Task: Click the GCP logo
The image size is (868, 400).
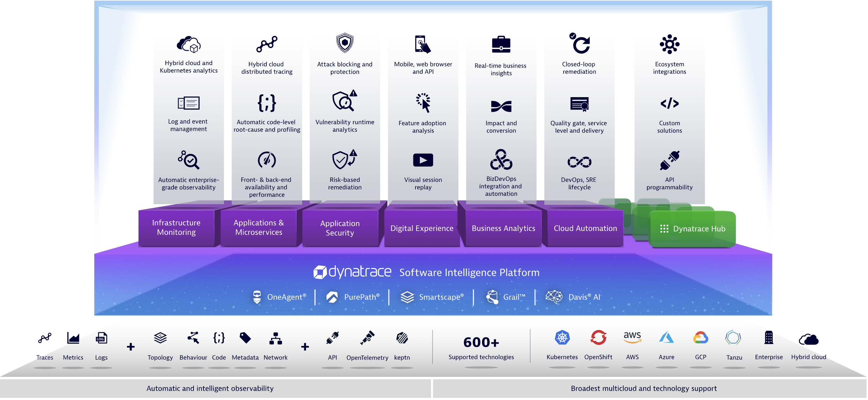Action: pos(701,337)
